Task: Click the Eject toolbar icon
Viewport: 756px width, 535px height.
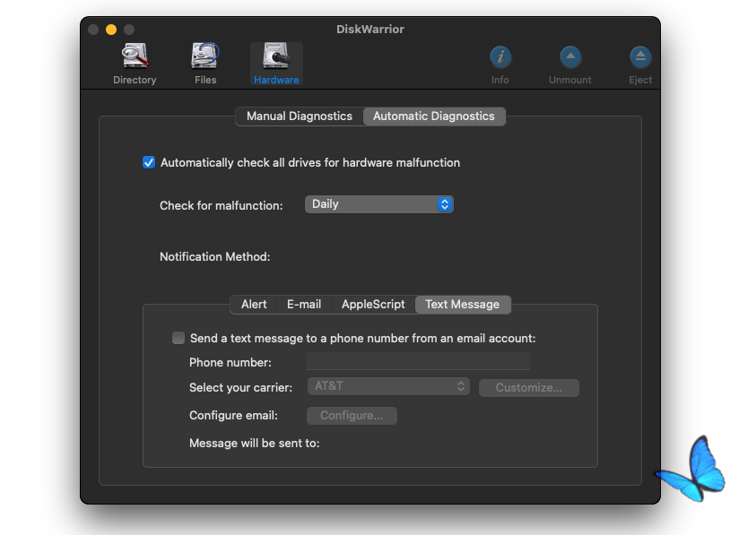Action: pyautogui.click(x=640, y=65)
